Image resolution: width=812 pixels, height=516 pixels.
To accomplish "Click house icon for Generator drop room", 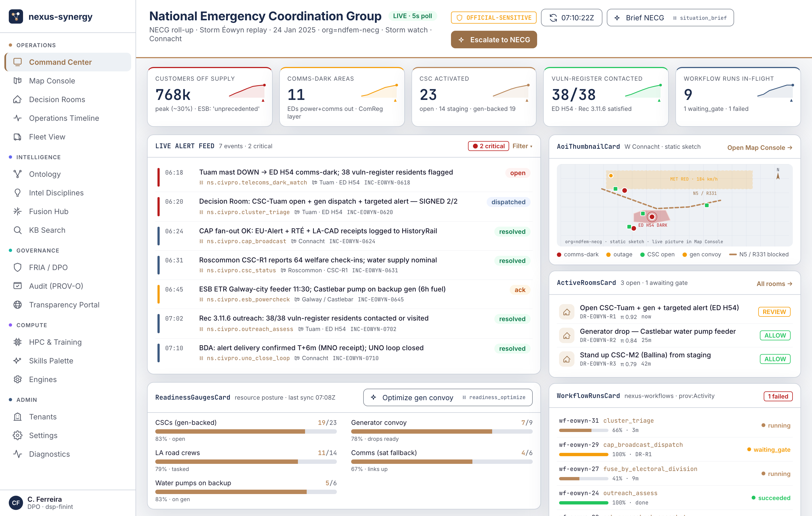I will click(566, 335).
